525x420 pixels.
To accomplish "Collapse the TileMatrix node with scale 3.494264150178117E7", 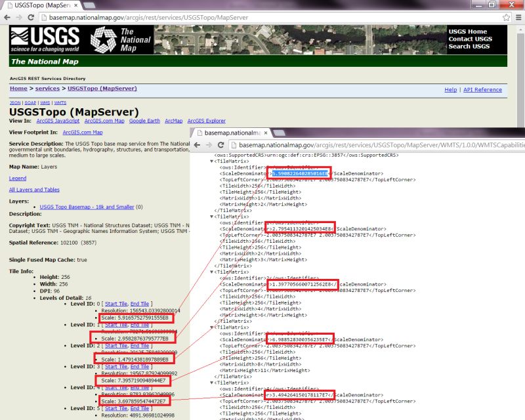I will click(211, 383).
